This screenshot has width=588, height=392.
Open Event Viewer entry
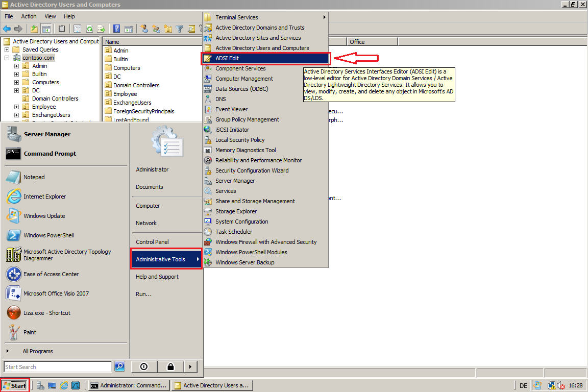pos(266,109)
